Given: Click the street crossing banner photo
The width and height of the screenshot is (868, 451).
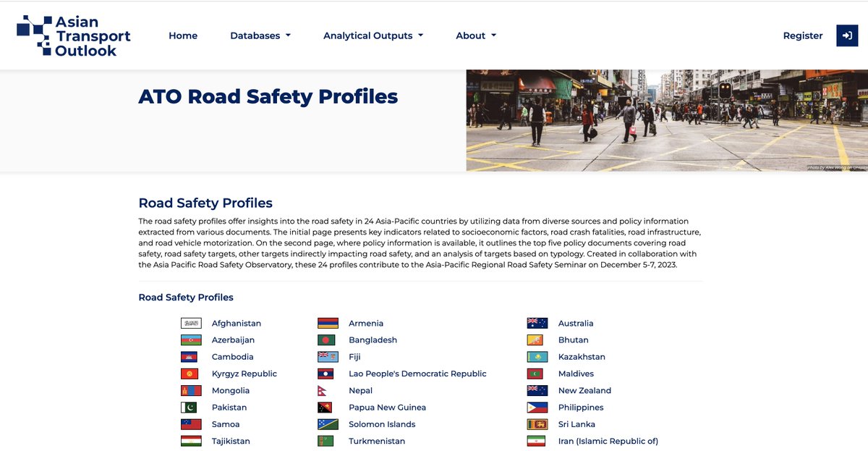Looking at the screenshot, I should pyautogui.click(x=667, y=120).
